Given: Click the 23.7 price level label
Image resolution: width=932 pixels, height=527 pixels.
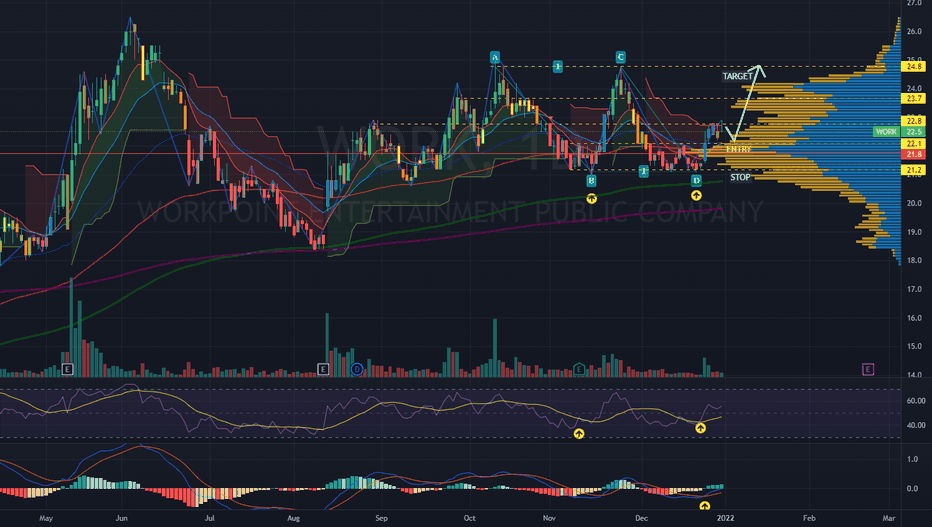Looking at the screenshot, I should coord(914,99).
